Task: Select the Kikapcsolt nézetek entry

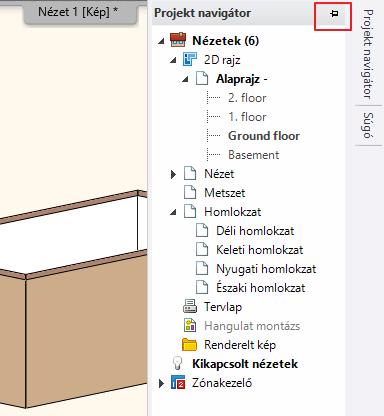Action: click(245, 364)
